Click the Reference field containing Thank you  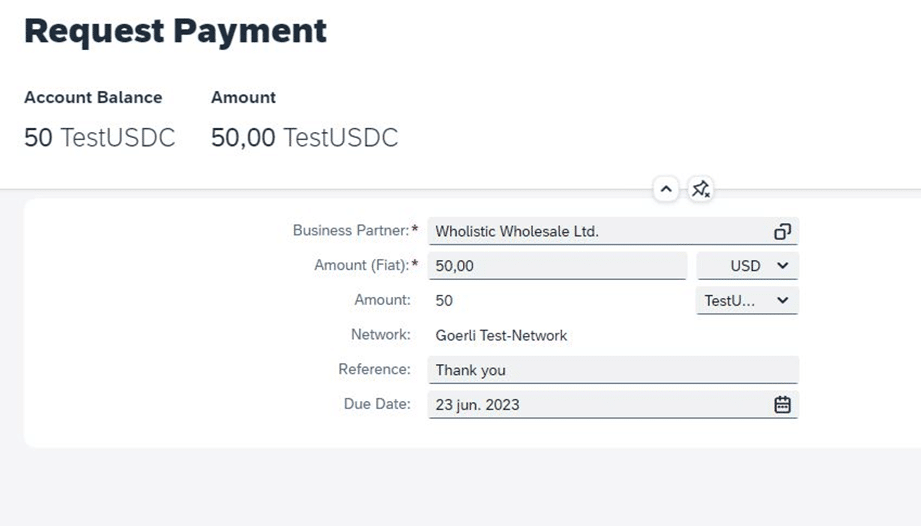click(613, 370)
